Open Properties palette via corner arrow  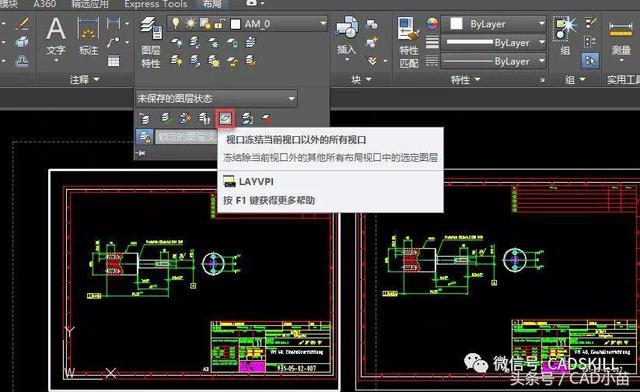(542, 80)
